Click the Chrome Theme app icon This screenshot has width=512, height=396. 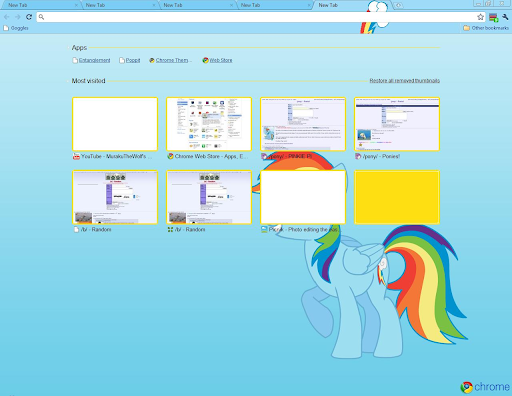click(x=152, y=60)
